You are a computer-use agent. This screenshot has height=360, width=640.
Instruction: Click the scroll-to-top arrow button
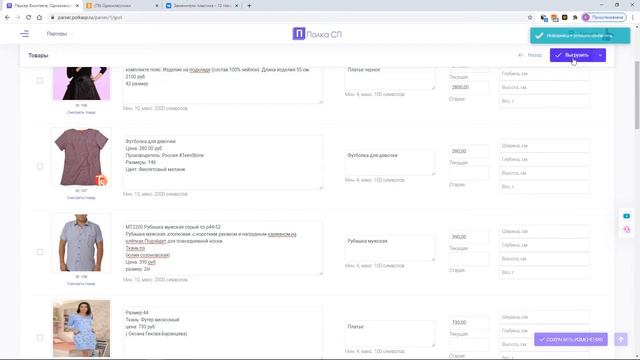621,339
